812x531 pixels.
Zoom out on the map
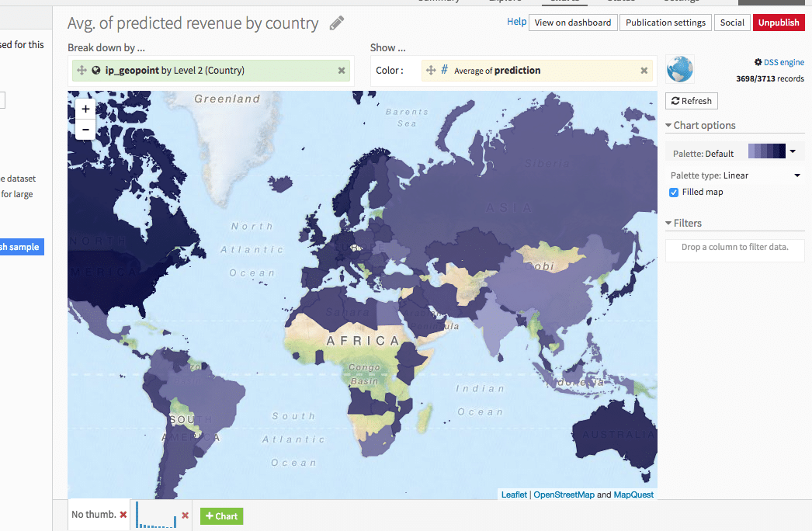point(85,129)
